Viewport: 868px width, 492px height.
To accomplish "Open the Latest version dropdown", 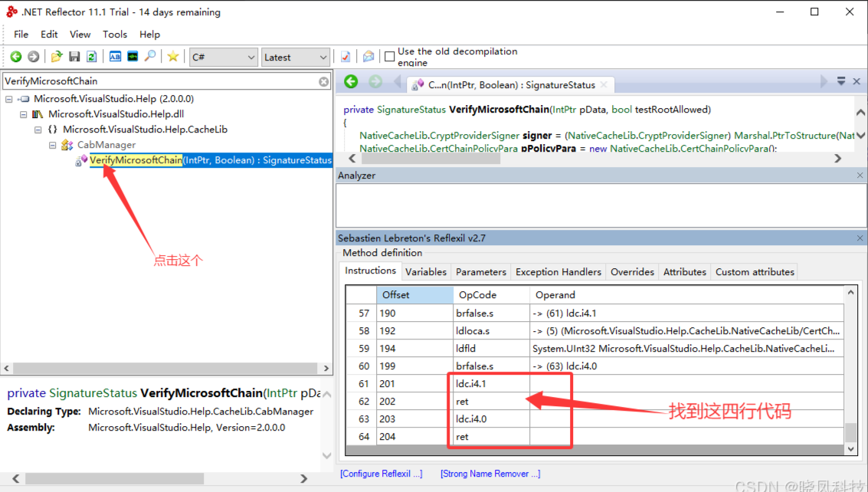I will coord(296,57).
